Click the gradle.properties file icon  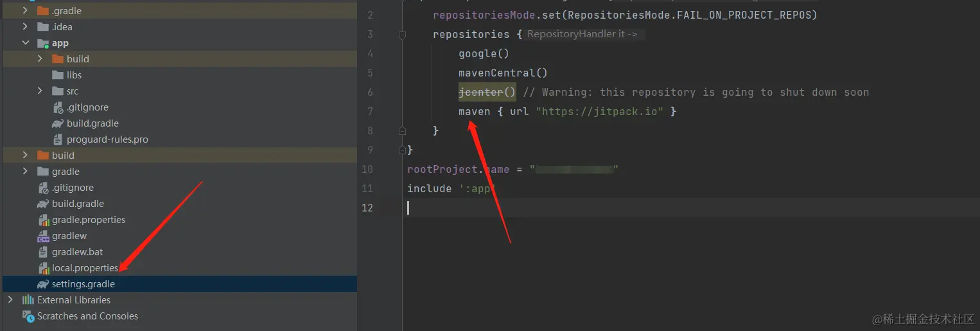pyautogui.click(x=43, y=220)
